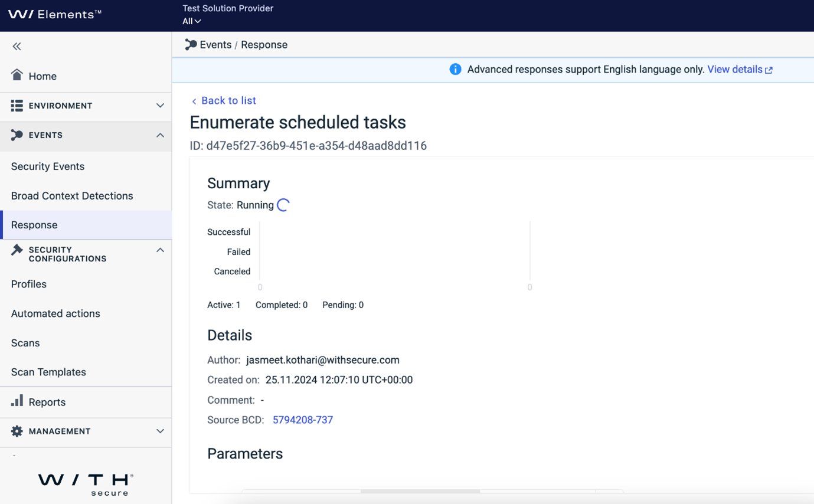Click the Management gear icon
The width and height of the screenshot is (814, 504).
pos(17,431)
